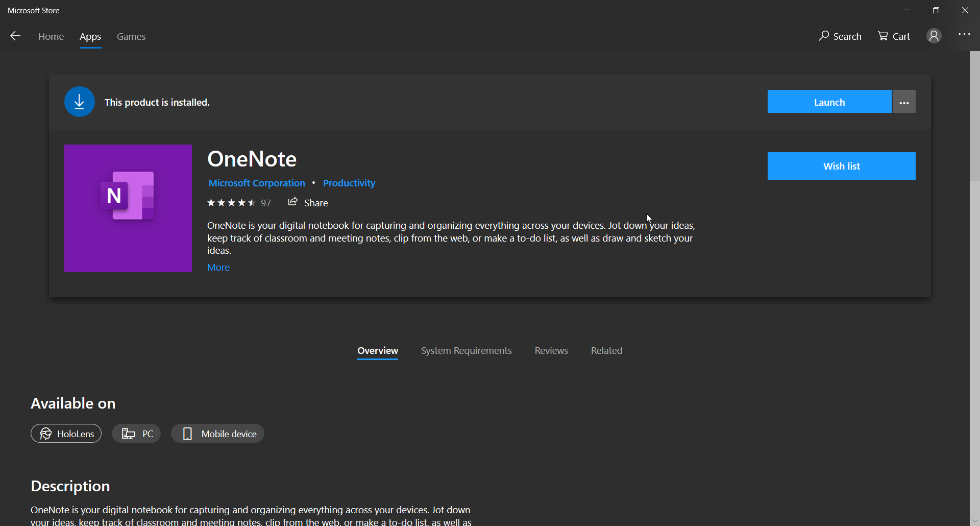Viewport: 980px width, 526px height.
Task: Click the Mobile device availability chip
Action: tap(217, 434)
